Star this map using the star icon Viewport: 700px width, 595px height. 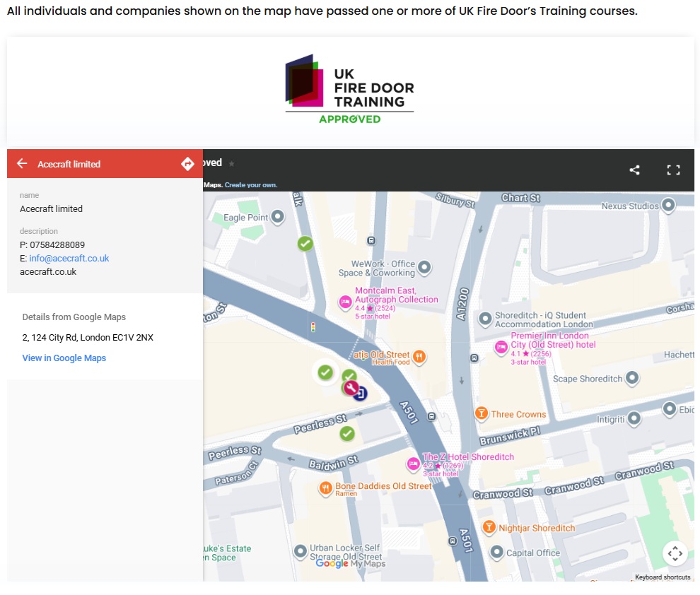tap(232, 163)
